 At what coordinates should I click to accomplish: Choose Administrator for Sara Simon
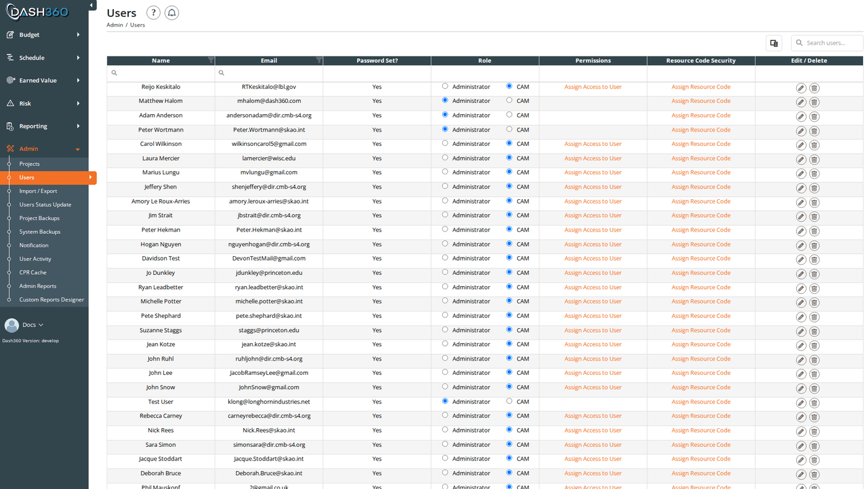[x=445, y=444]
